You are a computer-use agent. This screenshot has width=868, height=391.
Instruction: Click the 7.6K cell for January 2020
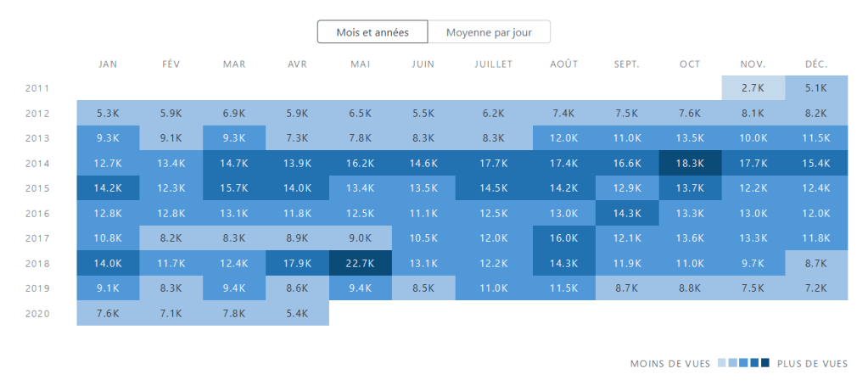pyautogui.click(x=108, y=314)
